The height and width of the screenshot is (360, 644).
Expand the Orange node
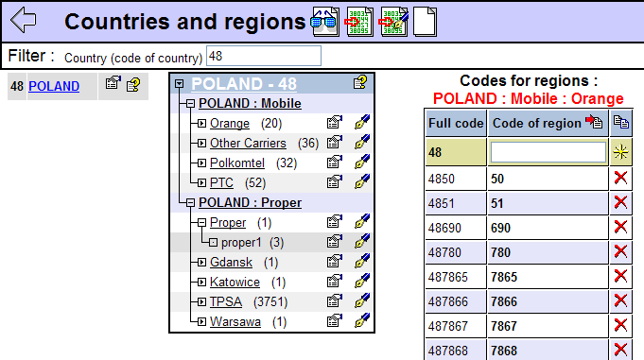(x=201, y=123)
